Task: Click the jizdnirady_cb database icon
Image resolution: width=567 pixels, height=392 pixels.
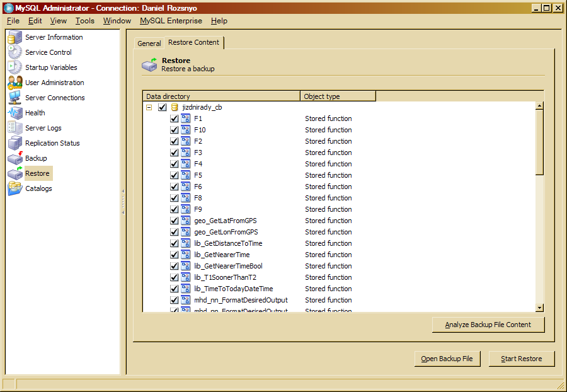Action: click(175, 107)
